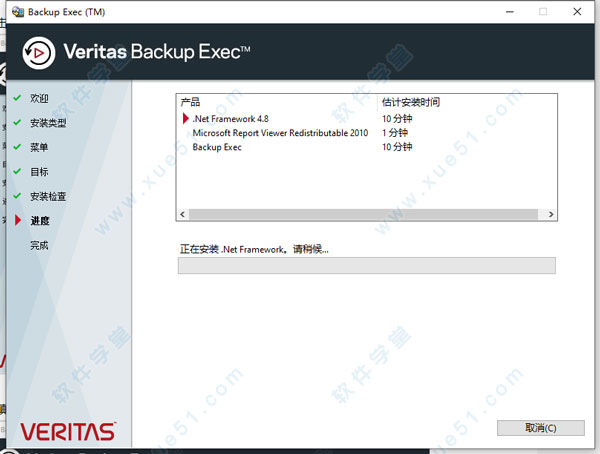Viewport: 600px width, 454px height.
Task: Select the 安装检查 step in sidebar
Action: click(48, 196)
